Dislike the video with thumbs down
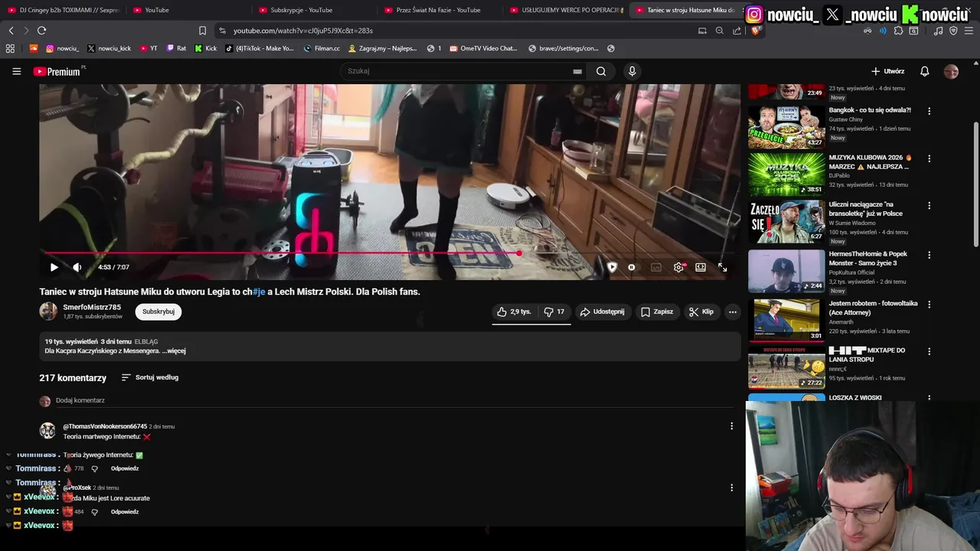This screenshot has width=980, height=551. pyautogui.click(x=554, y=311)
